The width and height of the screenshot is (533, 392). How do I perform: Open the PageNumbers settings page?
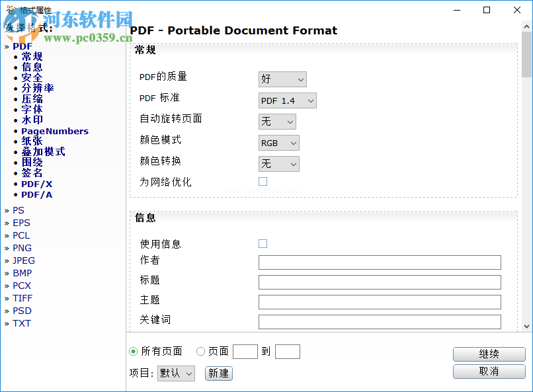[x=54, y=131]
